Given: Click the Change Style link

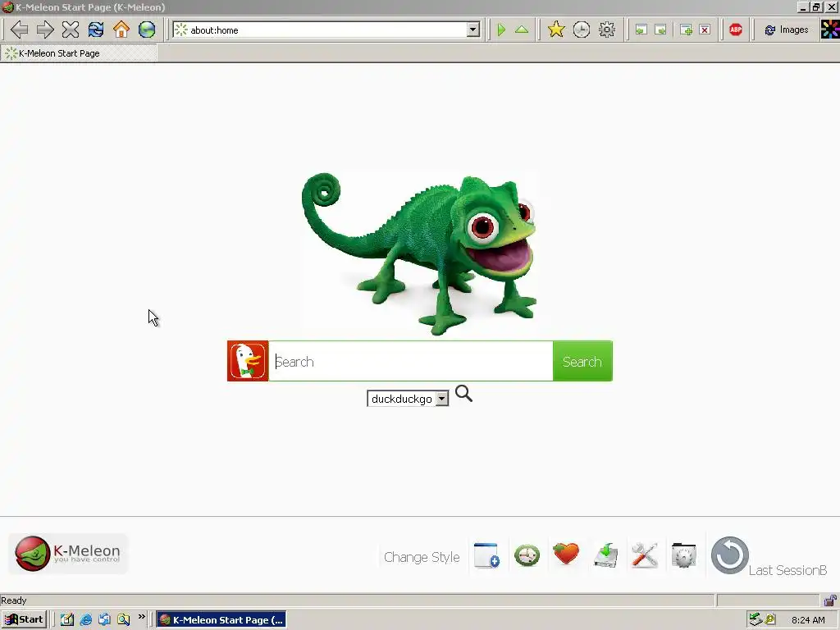Looking at the screenshot, I should point(422,557).
